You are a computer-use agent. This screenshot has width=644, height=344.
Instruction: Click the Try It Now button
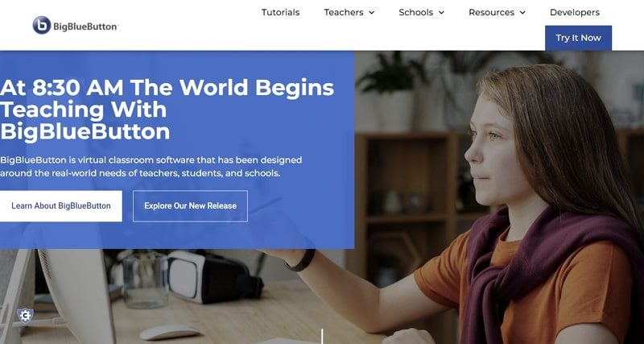point(578,38)
